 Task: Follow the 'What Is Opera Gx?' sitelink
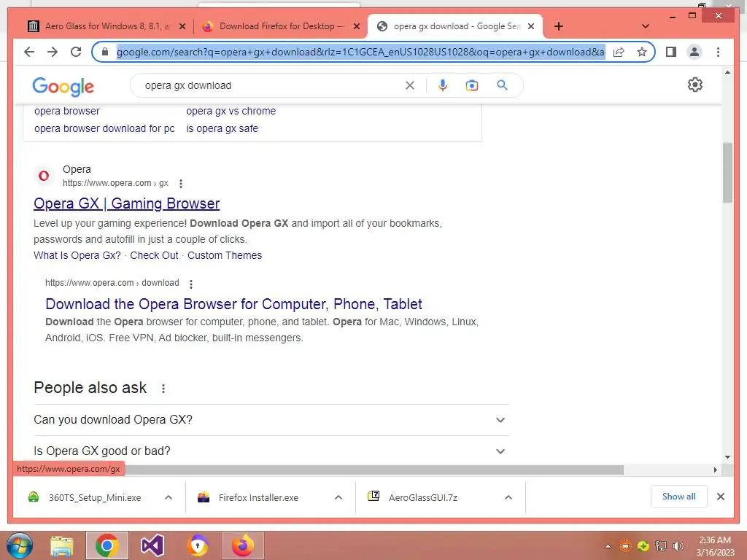pyautogui.click(x=77, y=255)
